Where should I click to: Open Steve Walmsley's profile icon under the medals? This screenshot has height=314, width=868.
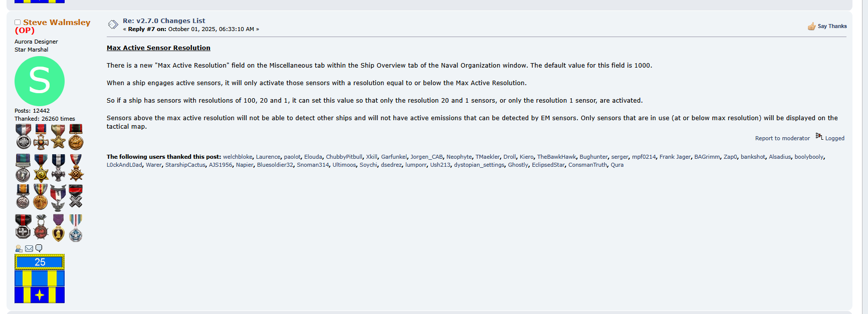pos(19,248)
